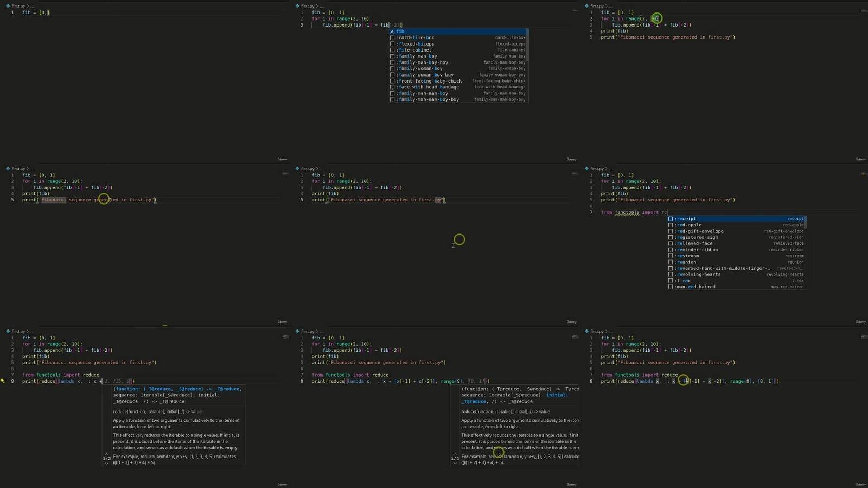Show previous signature in popup highlighting 'function:'

pyautogui.click(x=107, y=454)
